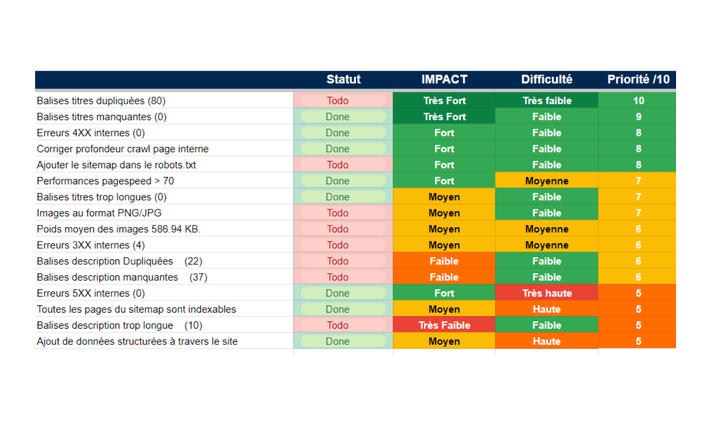The image size is (711, 427).
Task: Click the dark green Très Fort impact cell for Balises titres dupliquées
Action: coord(444,101)
